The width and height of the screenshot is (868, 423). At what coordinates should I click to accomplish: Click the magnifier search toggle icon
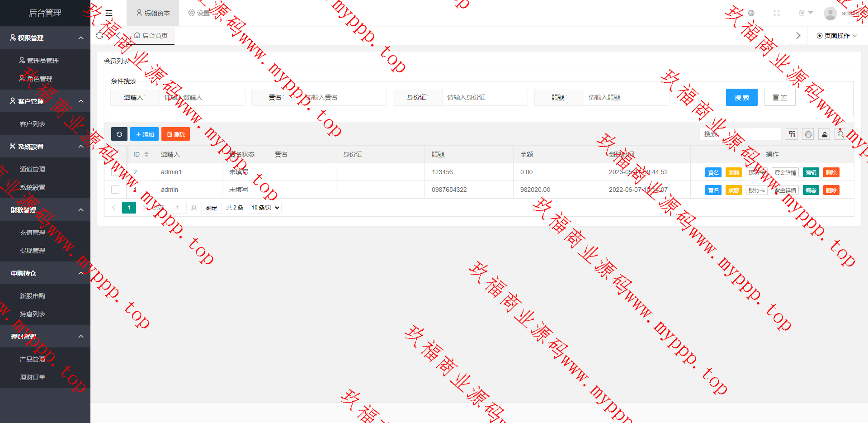840,134
